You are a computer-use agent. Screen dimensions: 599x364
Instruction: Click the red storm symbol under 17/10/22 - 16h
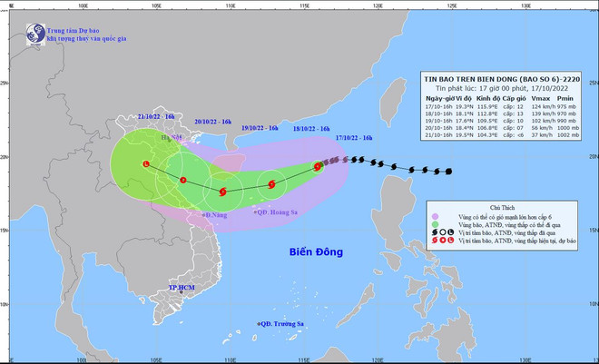pyautogui.click(x=318, y=166)
